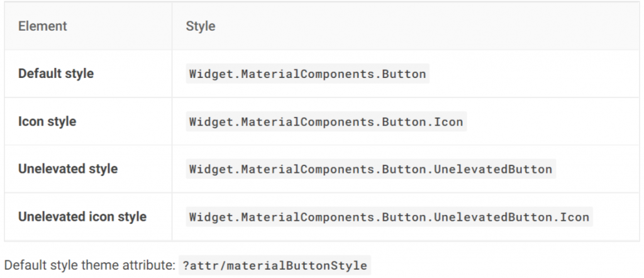
Task: Select the "Icon style" row label
Action: click(x=47, y=121)
